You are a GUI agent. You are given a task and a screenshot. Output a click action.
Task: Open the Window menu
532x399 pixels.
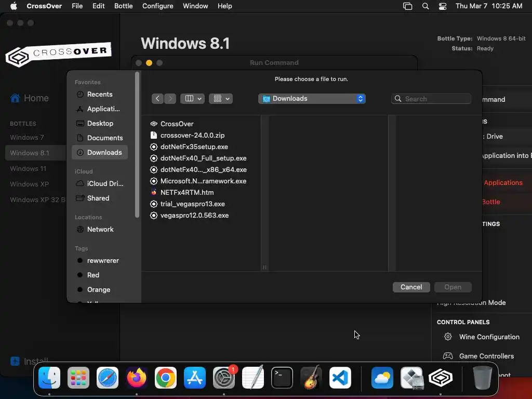(195, 6)
